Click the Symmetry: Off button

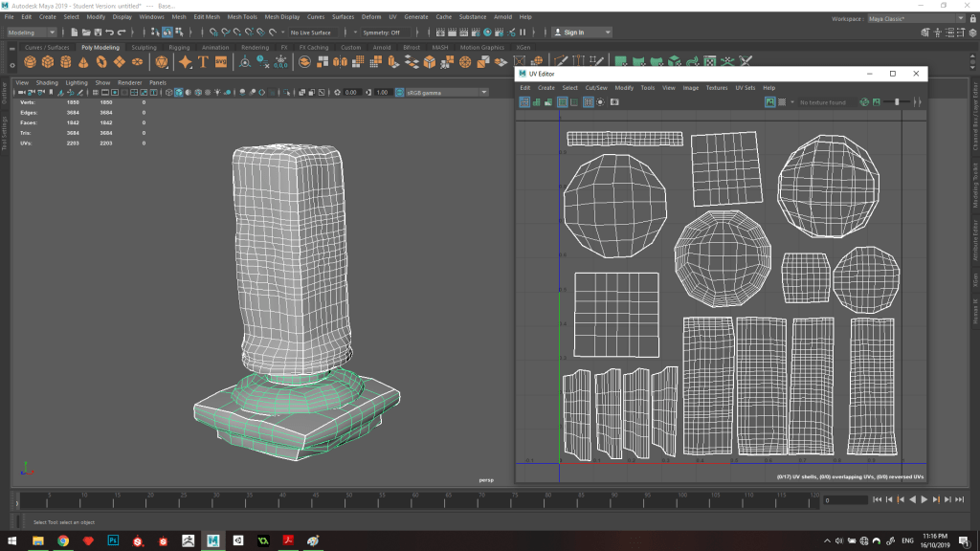point(383,33)
